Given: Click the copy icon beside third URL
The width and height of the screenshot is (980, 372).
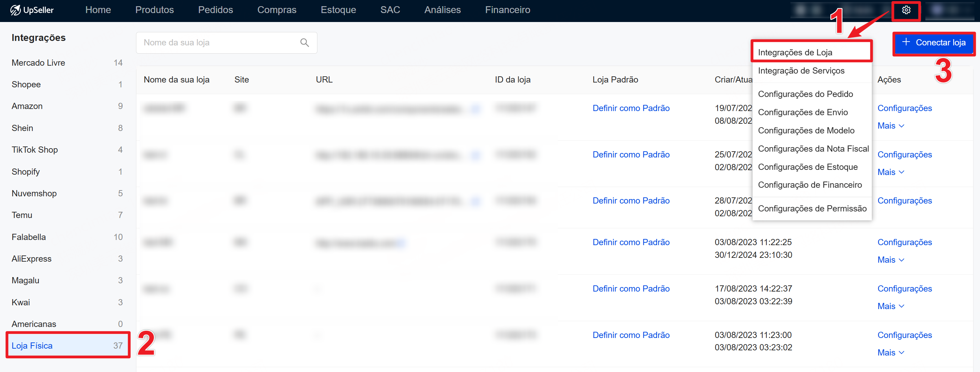Looking at the screenshot, I should [x=475, y=201].
